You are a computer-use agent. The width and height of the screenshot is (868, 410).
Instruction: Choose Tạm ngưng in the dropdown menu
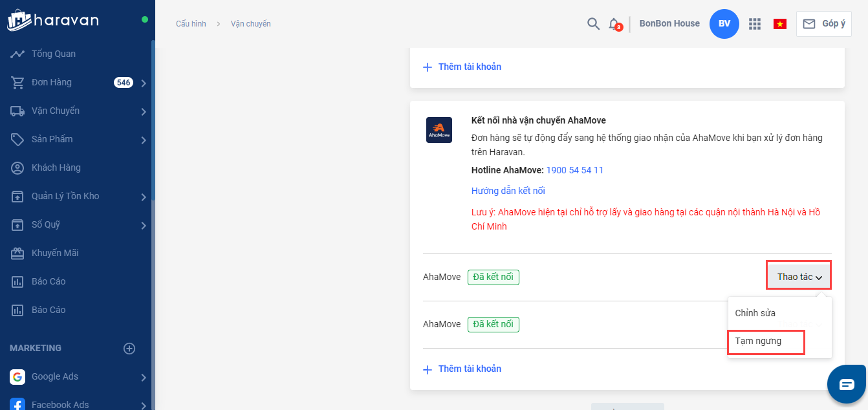click(x=759, y=341)
